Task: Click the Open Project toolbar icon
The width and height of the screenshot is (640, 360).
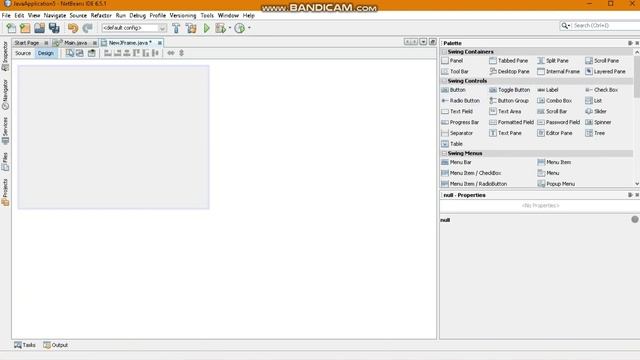Action: point(40,28)
